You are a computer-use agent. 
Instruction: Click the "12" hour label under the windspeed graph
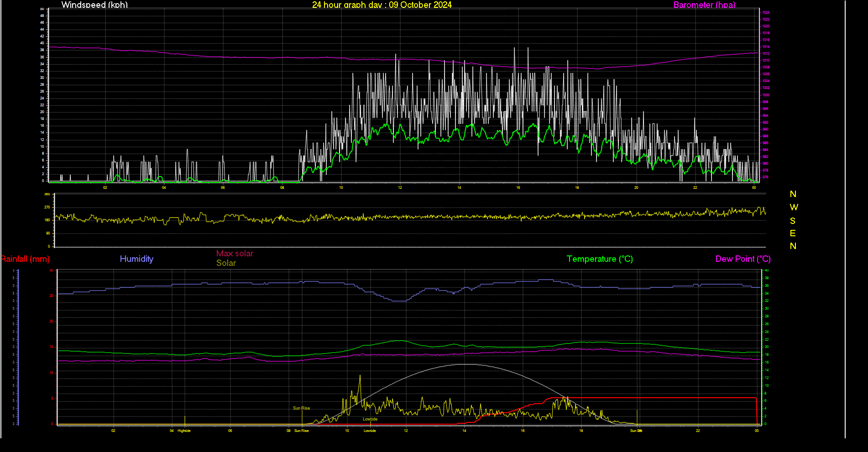(x=400, y=187)
